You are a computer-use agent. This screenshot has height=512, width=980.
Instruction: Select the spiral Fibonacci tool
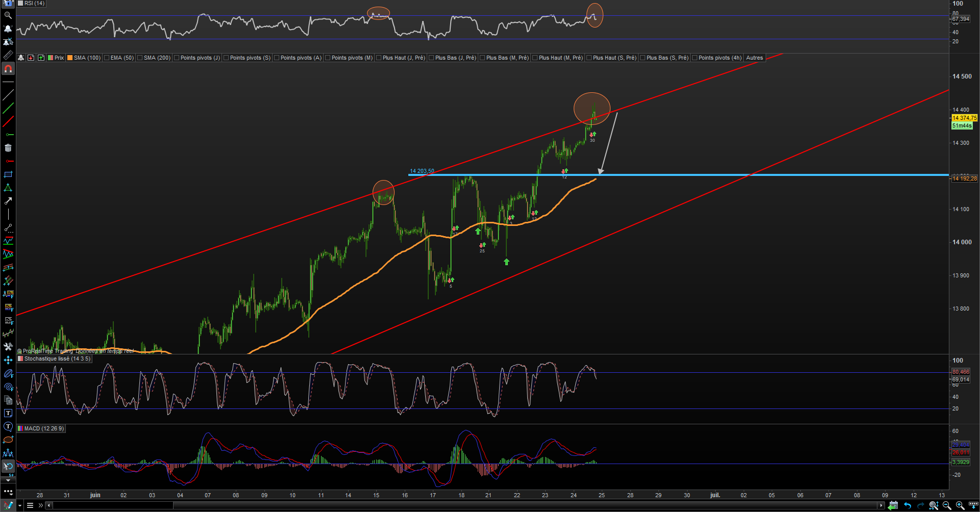8,387
